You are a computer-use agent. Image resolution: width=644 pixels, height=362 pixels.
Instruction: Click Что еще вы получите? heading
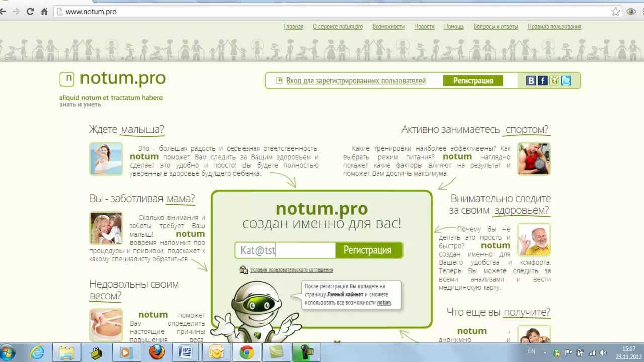tap(499, 312)
